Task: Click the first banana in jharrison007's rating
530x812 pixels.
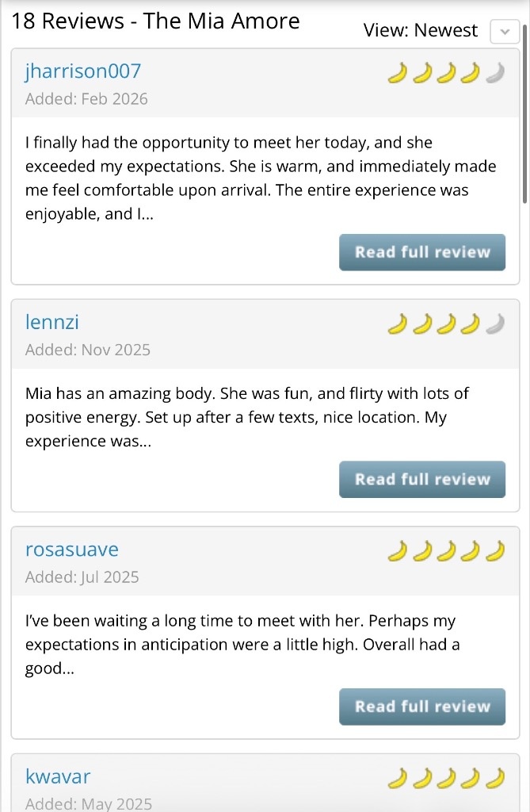Action: 397,74
